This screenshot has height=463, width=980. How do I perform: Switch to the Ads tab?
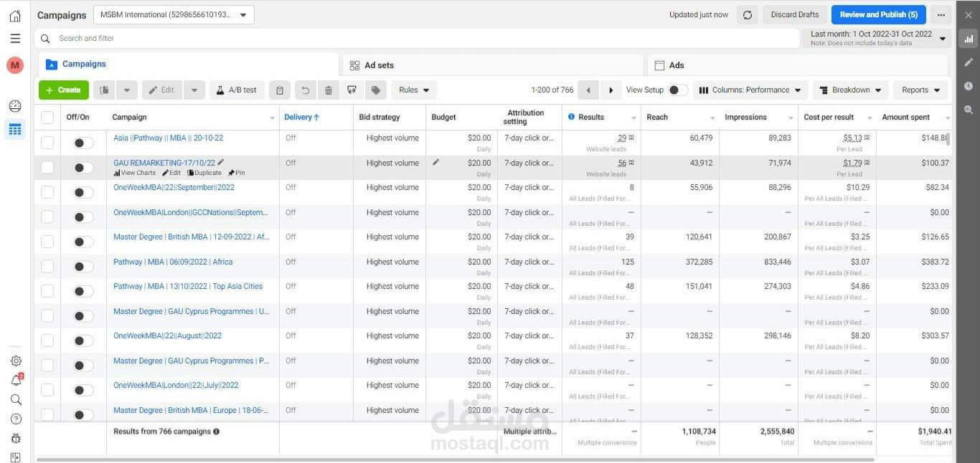coord(798,65)
